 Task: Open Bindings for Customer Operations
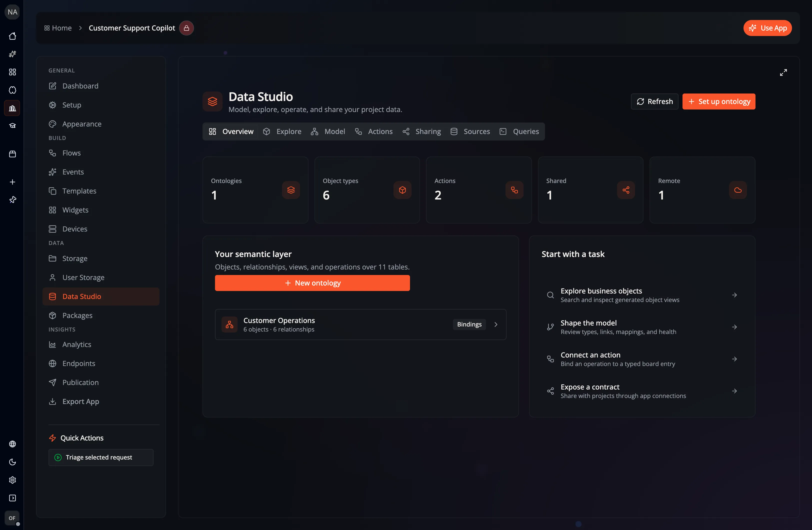[x=469, y=324]
